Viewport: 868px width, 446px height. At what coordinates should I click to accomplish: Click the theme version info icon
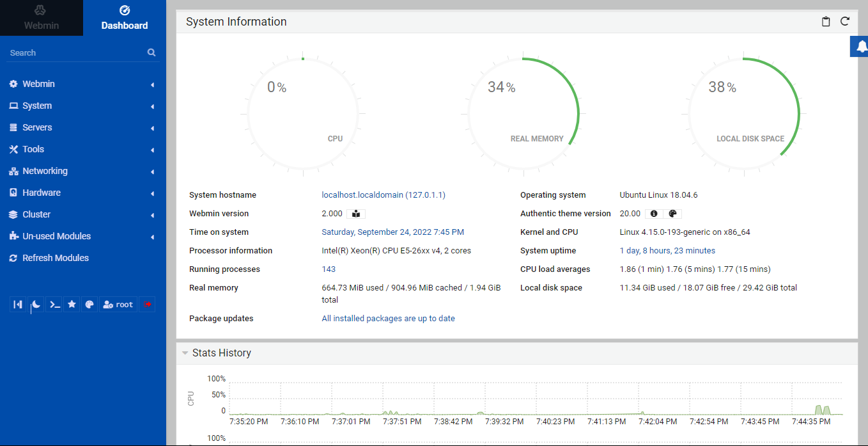(x=653, y=214)
